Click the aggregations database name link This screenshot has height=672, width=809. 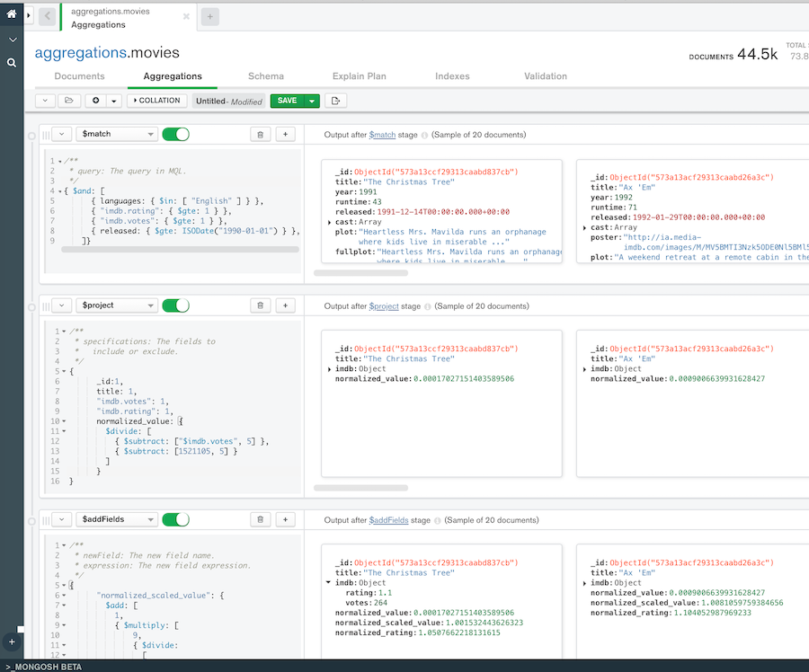coord(81,53)
